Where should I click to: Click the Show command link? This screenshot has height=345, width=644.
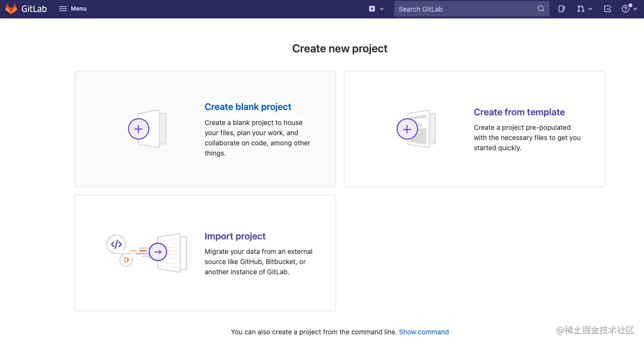pyautogui.click(x=424, y=332)
